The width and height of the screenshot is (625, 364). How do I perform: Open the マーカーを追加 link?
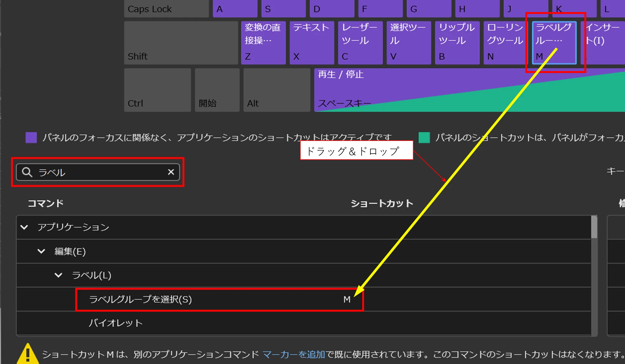pyautogui.click(x=294, y=354)
